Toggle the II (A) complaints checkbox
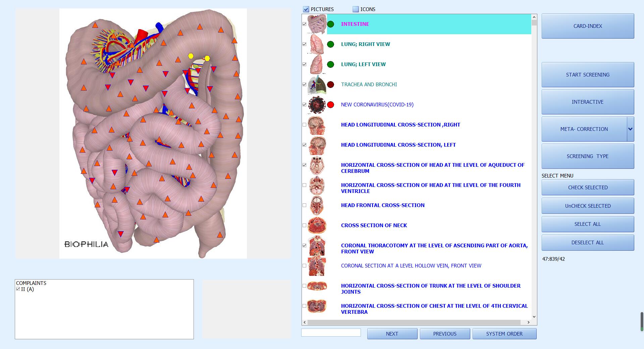The width and height of the screenshot is (644, 349). click(18, 289)
